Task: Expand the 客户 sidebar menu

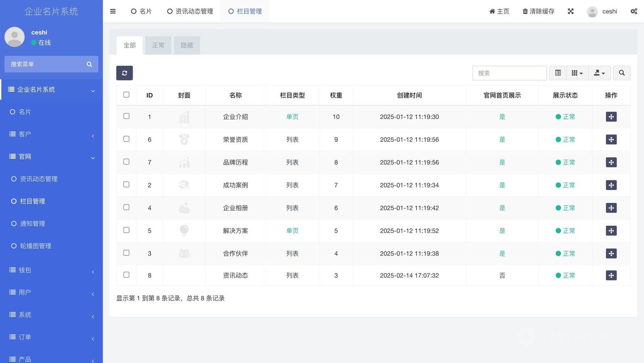Action: [x=51, y=134]
